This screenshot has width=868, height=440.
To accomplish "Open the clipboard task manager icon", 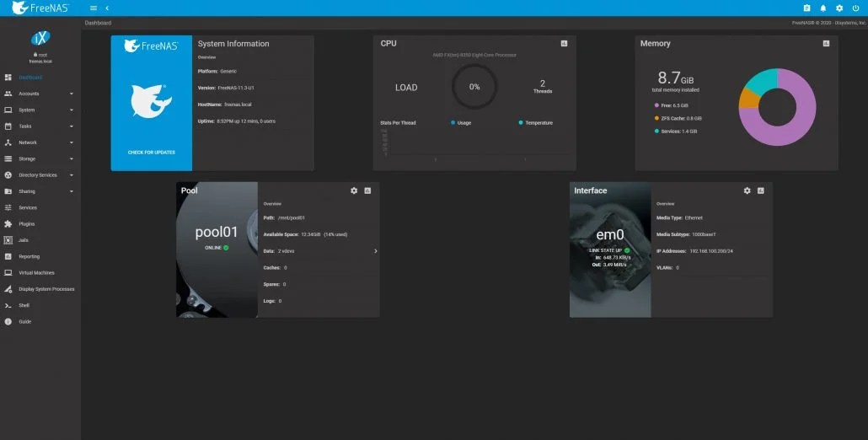I will 806,8.
